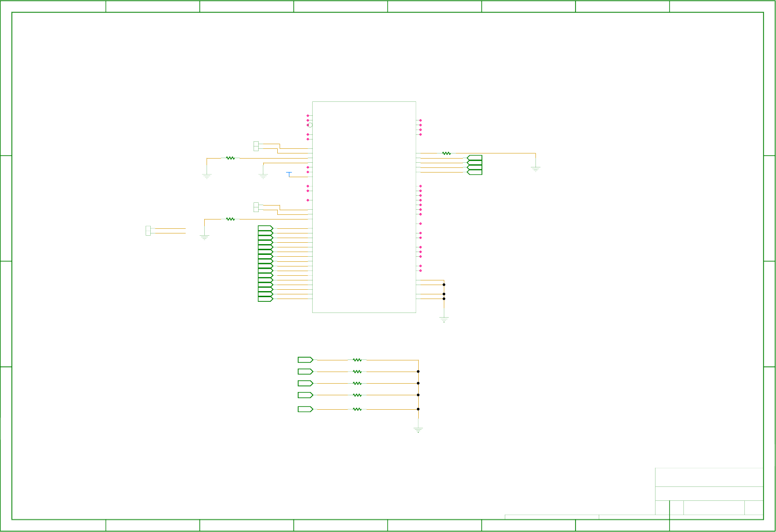Select the lowest resistor in the five-resistor group

(x=357, y=409)
